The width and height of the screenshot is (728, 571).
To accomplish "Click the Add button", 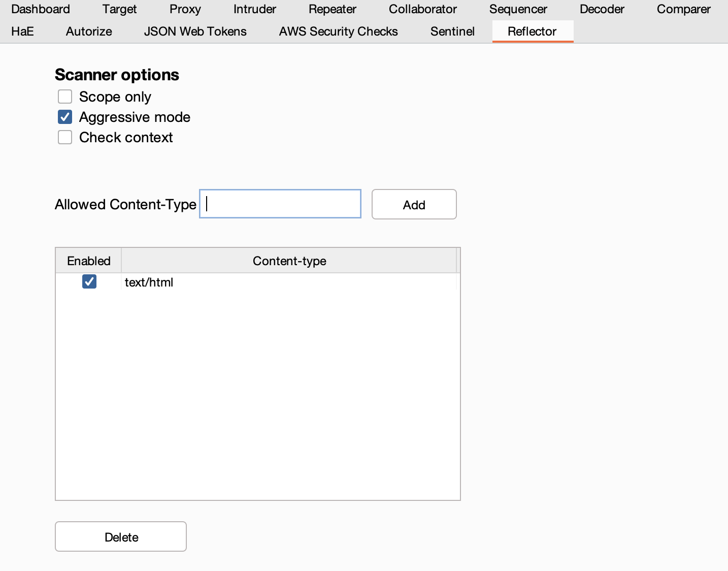I will click(x=414, y=205).
